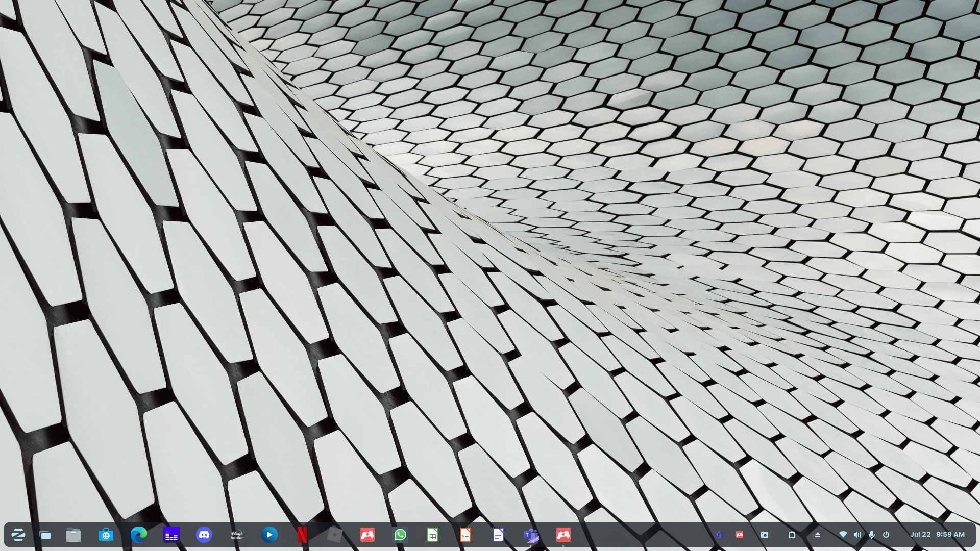This screenshot has width=980, height=551.
Task: Open the volume speaker indicator
Action: pos(857,535)
